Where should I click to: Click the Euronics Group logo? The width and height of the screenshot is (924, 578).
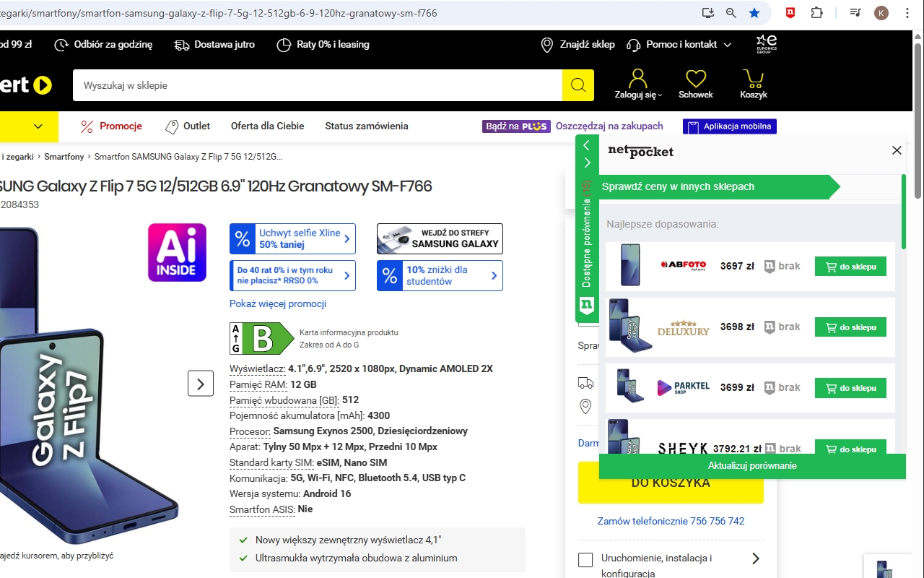(x=767, y=44)
